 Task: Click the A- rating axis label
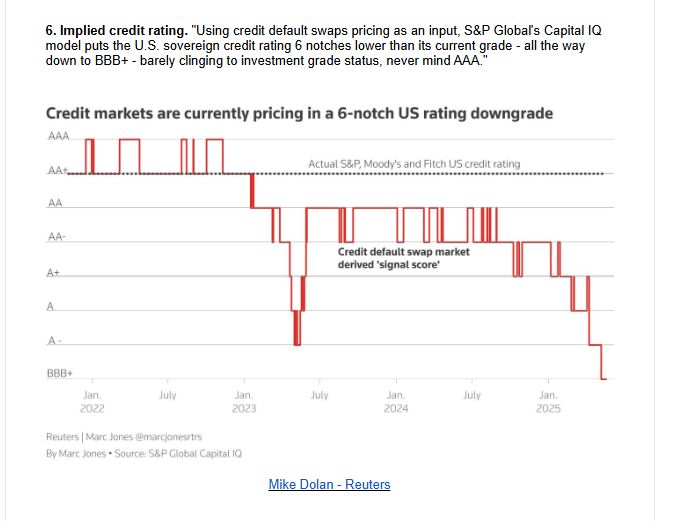pos(55,341)
